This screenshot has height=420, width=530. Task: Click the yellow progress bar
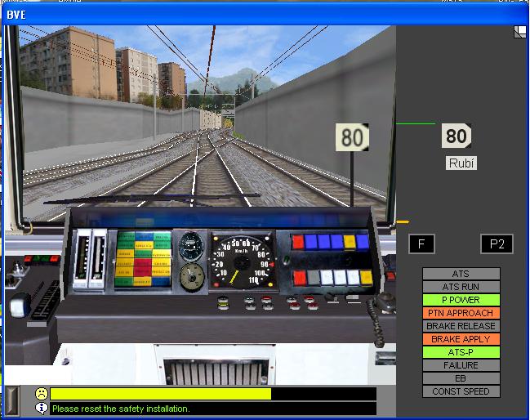(160, 394)
